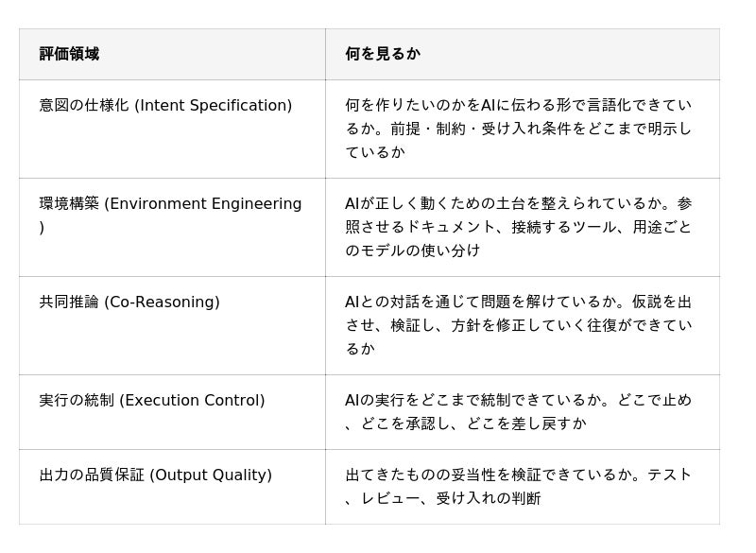Click the words Output Quality in parentheses

(211, 475)
